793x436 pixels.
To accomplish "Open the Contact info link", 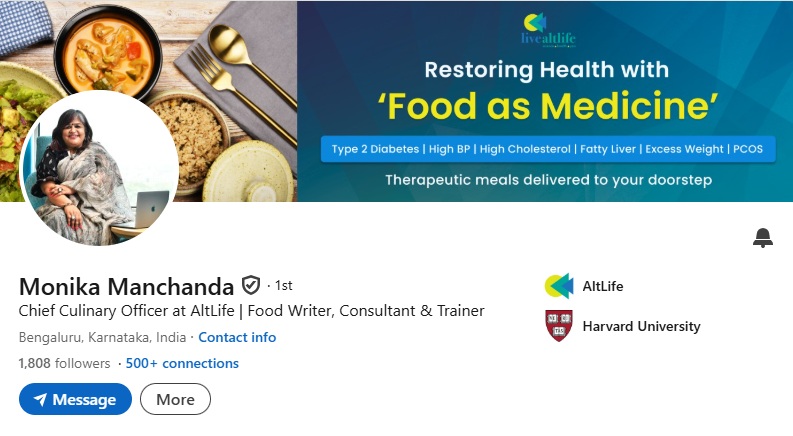I will click(237, 337).
